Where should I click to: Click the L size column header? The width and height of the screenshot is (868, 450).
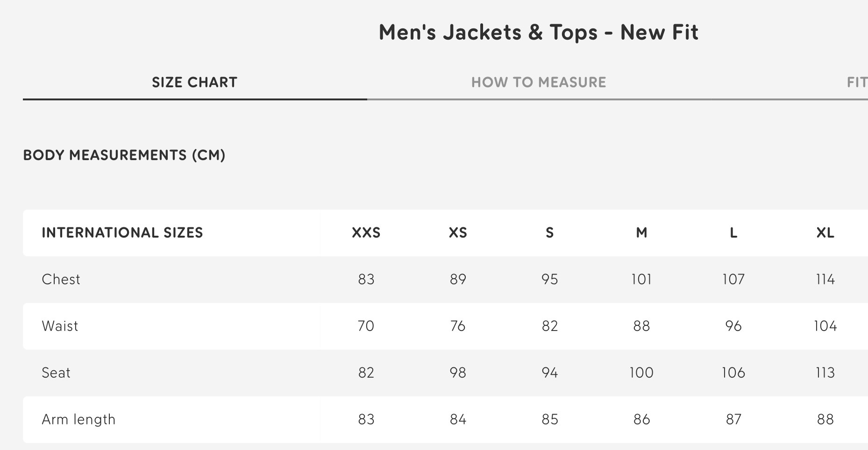pyautogui.click(x=733, y=232)
